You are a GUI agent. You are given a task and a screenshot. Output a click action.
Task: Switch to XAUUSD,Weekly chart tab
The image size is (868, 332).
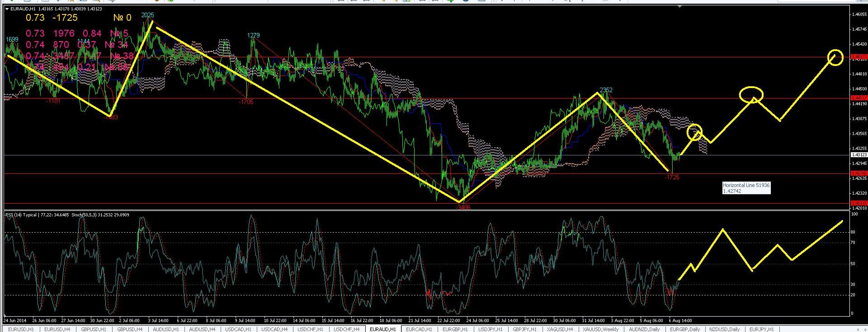pyautogui.click(x=601, y=329)
